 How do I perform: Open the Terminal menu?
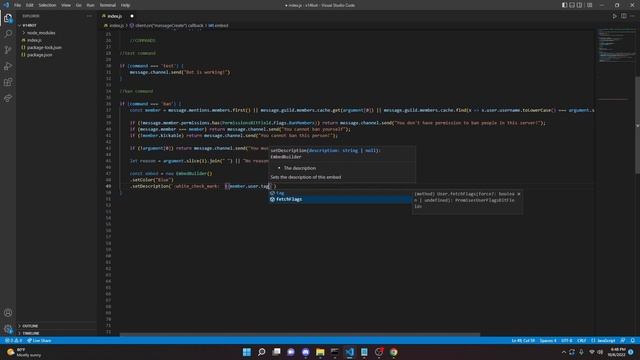(108, 5)
